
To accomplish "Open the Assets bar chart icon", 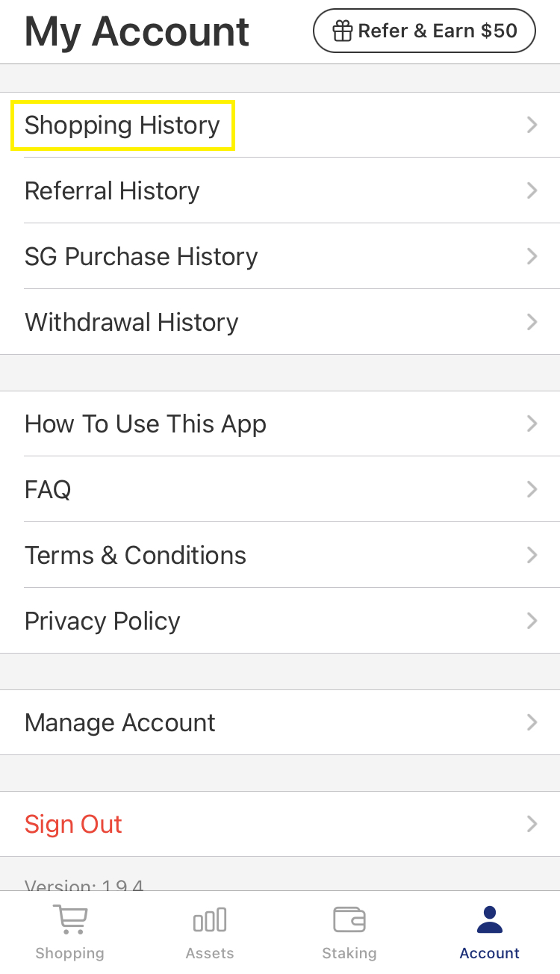I will pyautogui.click(x=210, y=919).
